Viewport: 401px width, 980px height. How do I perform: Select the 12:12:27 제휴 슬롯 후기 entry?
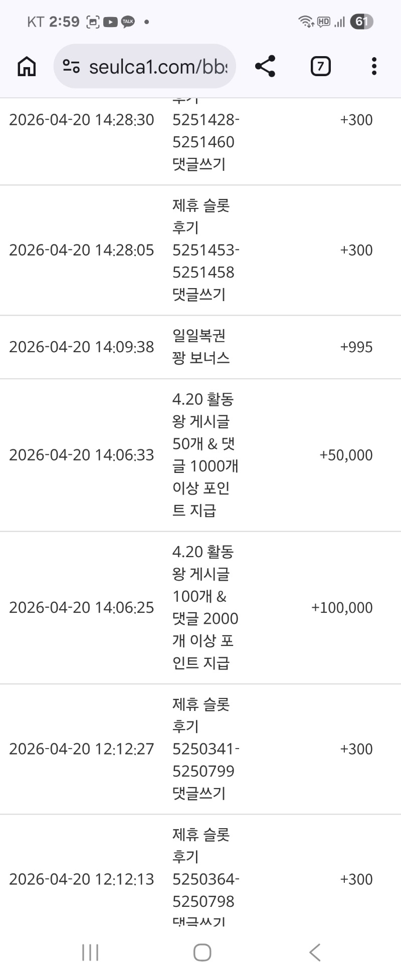200,749
